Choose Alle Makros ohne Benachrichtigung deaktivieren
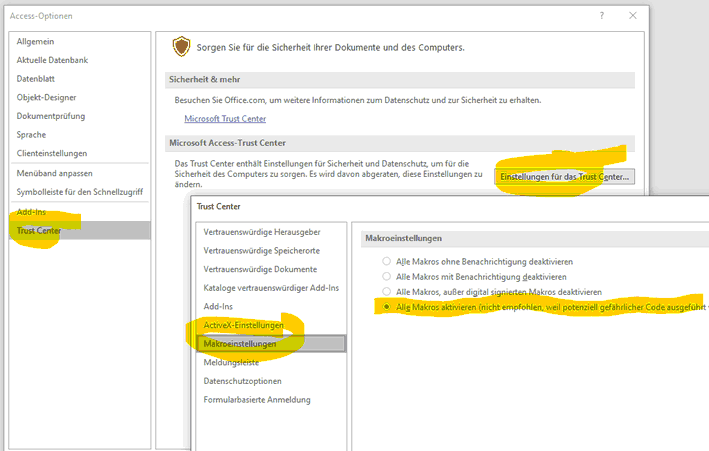 386,261
